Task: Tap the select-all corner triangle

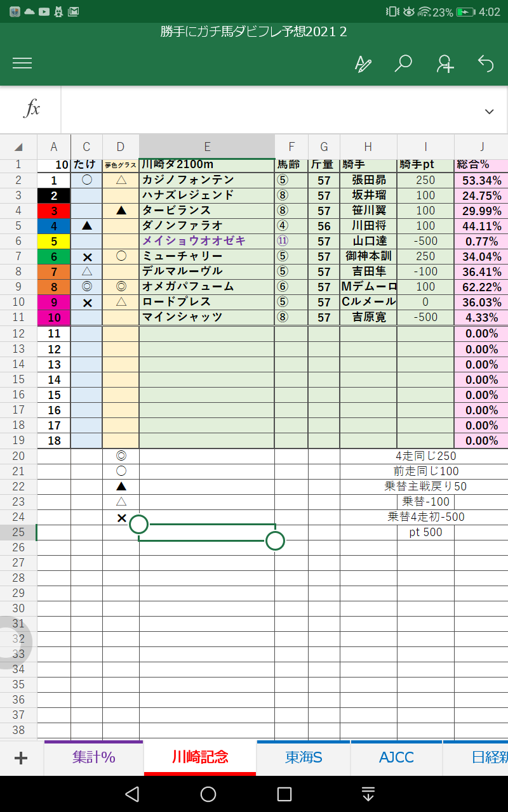Action: click(x=18, y=147)
